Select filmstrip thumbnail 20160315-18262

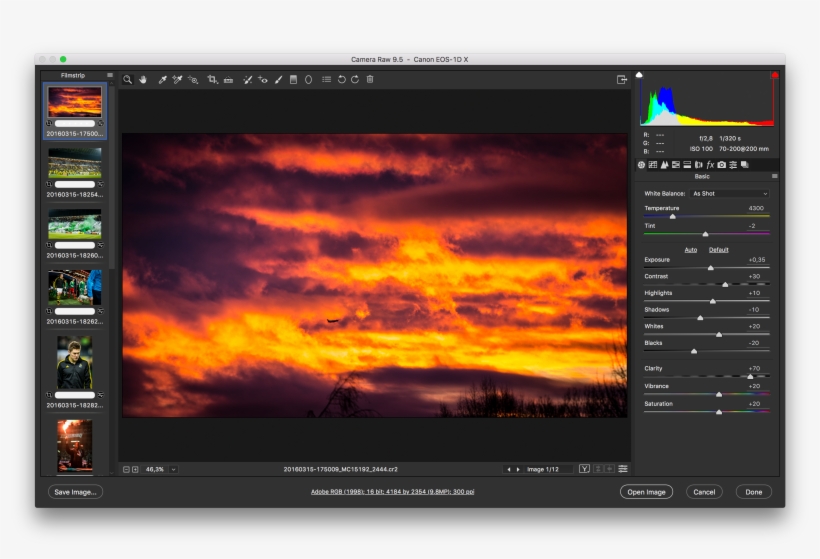75,288
